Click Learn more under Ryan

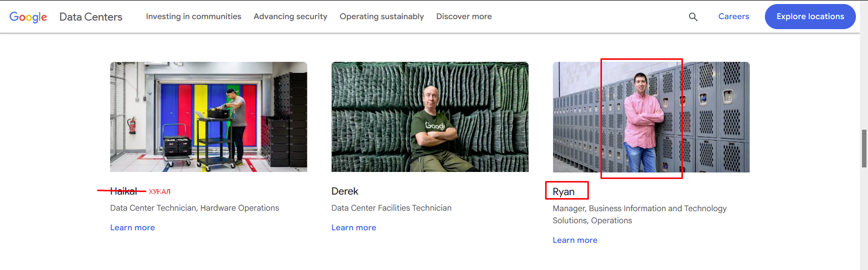coord(575,240)
